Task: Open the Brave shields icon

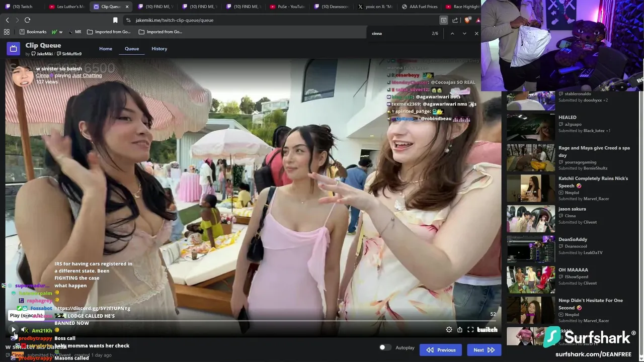Action: 467,20
